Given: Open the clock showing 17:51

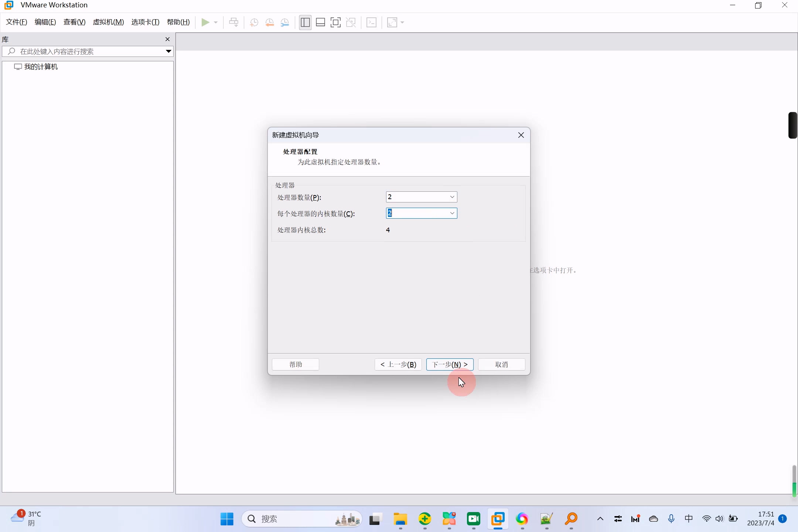Looking at the screenshot, I should pyautogui.click(x=760, y=519).
